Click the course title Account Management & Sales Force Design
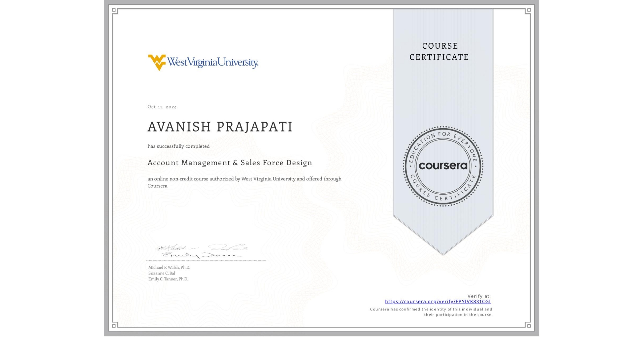The image size is (644, 337). point(230,163)
